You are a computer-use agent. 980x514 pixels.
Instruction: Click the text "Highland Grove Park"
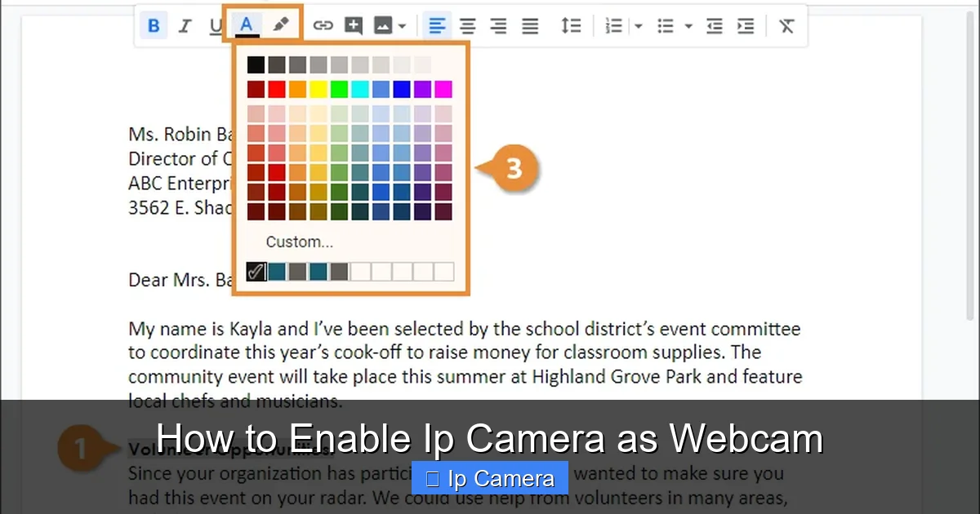pos(616,377)
